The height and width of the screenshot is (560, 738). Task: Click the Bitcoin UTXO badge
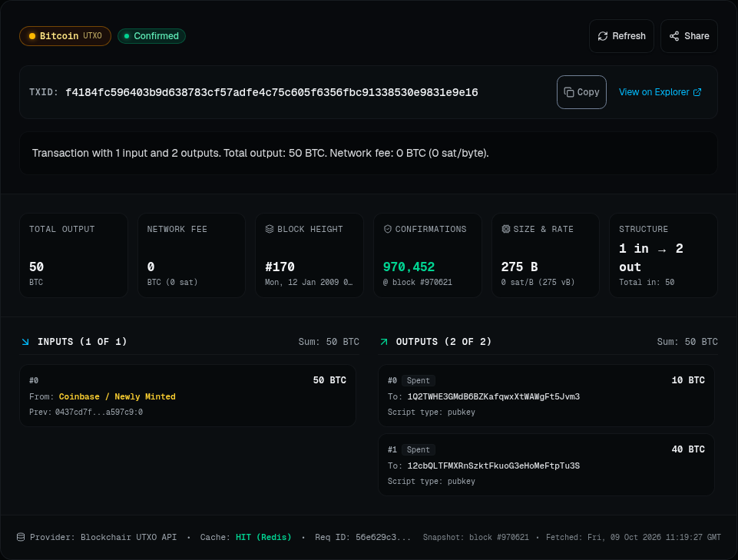(x=65, y=36)
